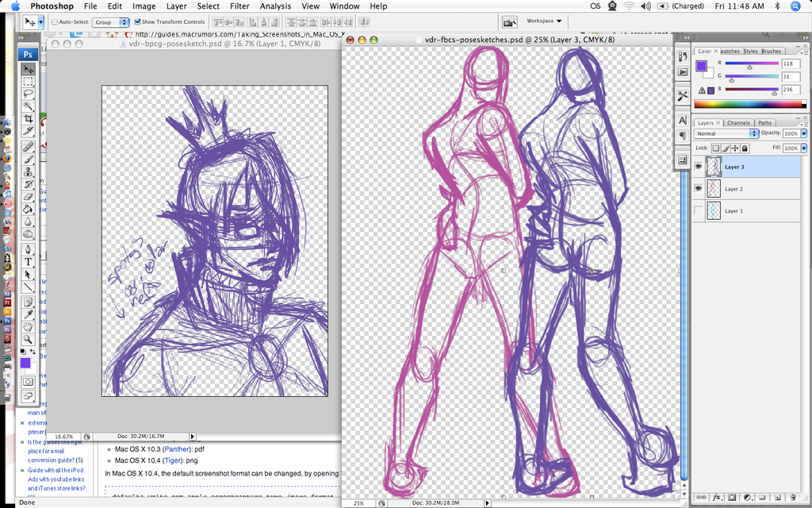Click the color spectrum ramp
Viewport: 812px width, 508px height.
750,104
